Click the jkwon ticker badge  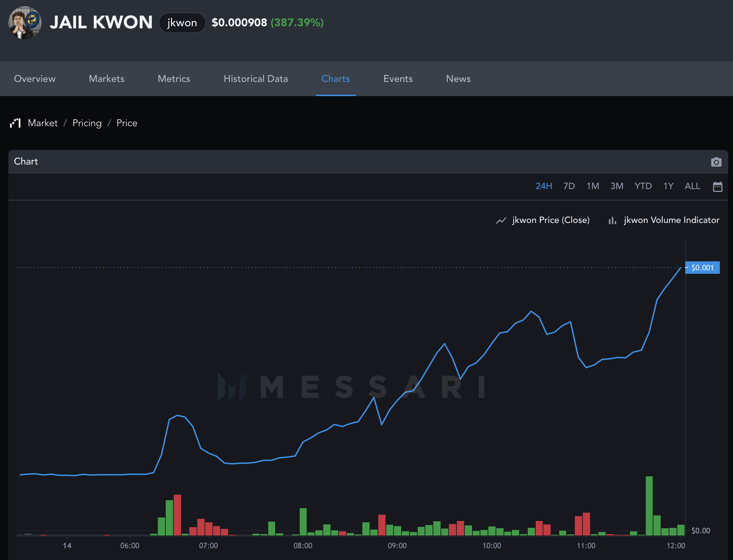pos(182,23)
